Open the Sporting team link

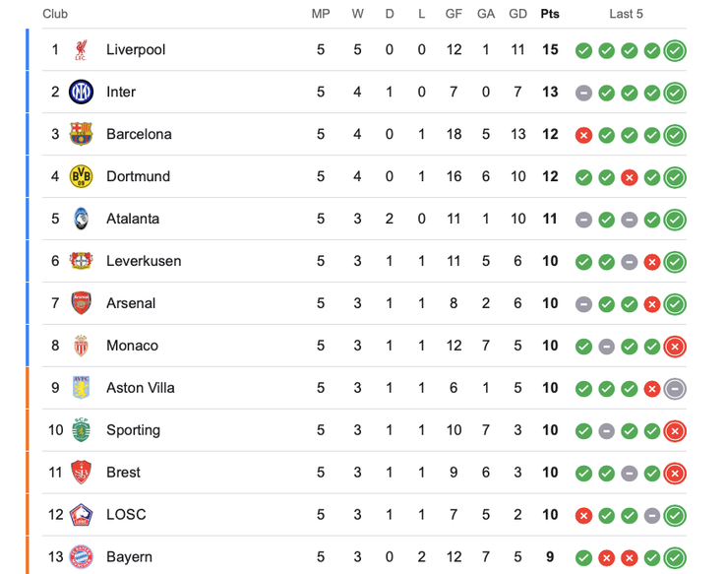(x=133, y=430)
